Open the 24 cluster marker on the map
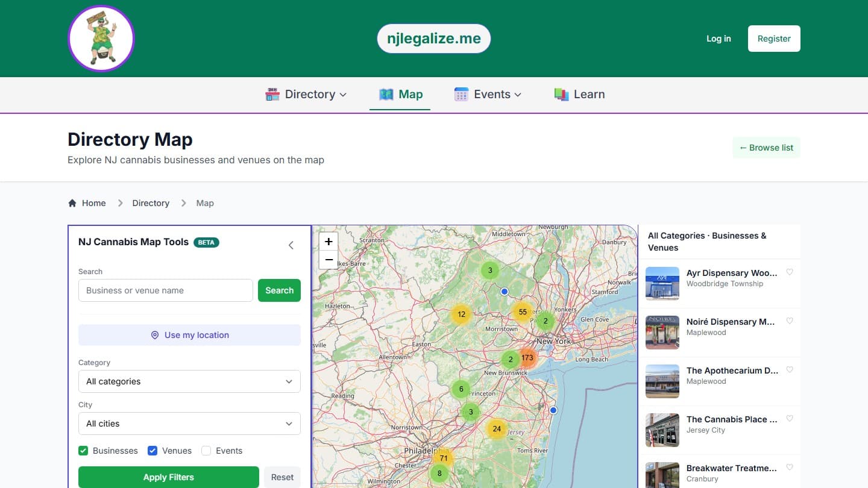Image resolution: width=868 pixels, height=488 pixels. [497, 429]
